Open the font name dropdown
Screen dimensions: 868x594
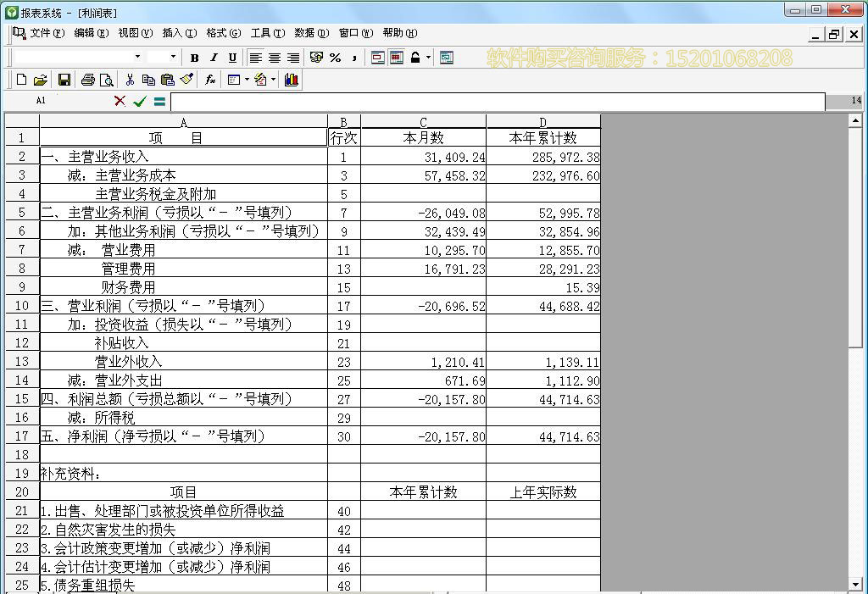pos(138,58)
